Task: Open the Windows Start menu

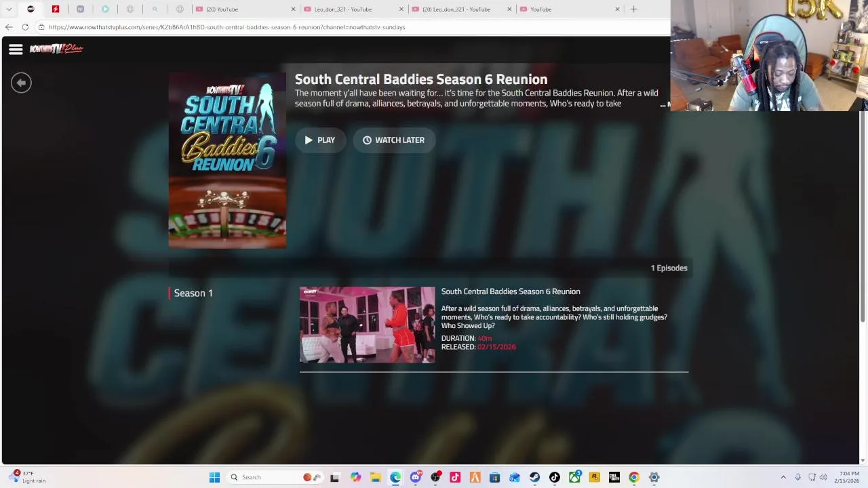Action: (214, 477)
